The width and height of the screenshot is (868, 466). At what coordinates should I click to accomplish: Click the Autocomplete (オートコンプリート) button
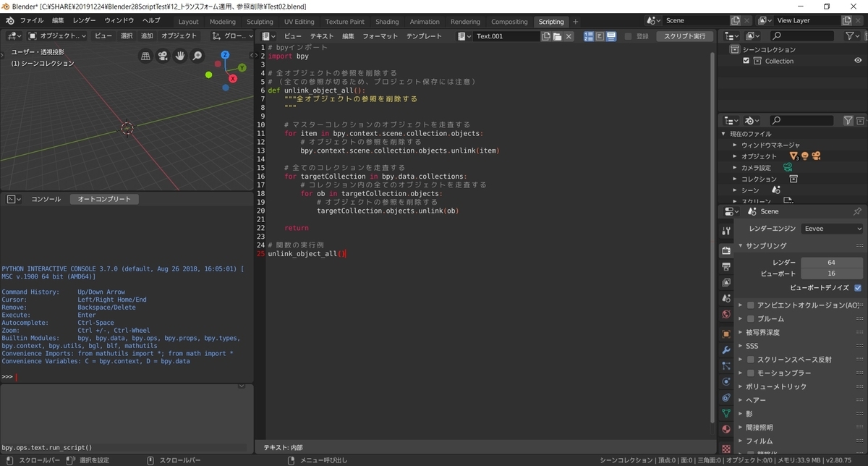click(104, 199)
